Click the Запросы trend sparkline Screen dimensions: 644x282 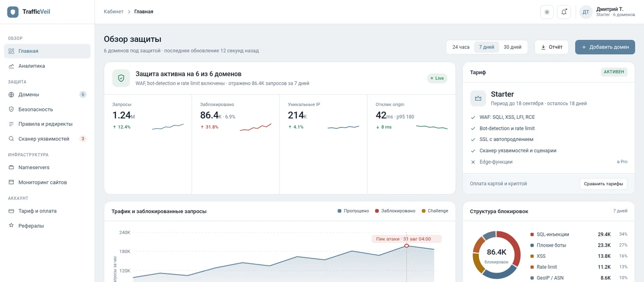(x=168, y=126)
